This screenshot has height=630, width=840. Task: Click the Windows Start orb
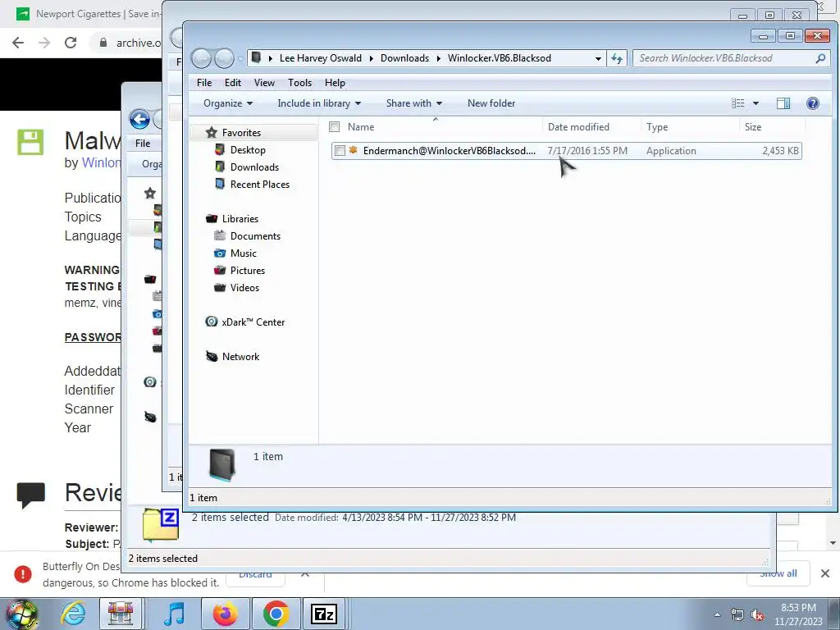click(x=22, y=614)
